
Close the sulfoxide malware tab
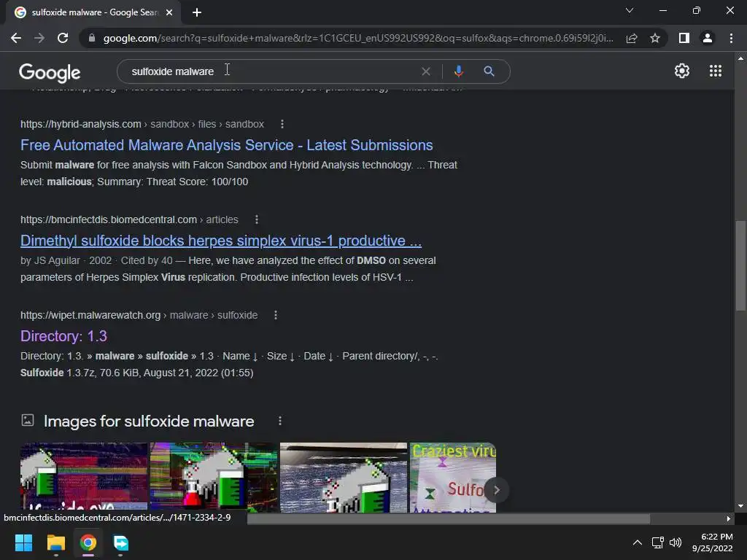coord(169,12)
